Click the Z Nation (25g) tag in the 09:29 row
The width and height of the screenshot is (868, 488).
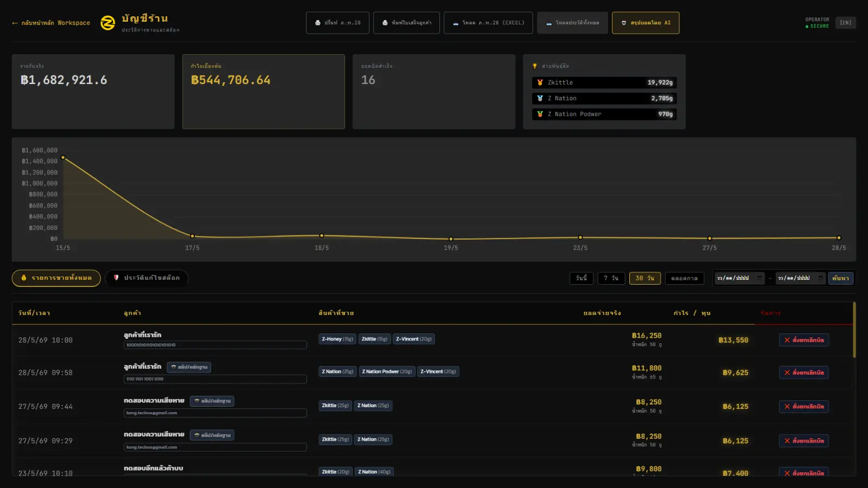coord(373,440)
